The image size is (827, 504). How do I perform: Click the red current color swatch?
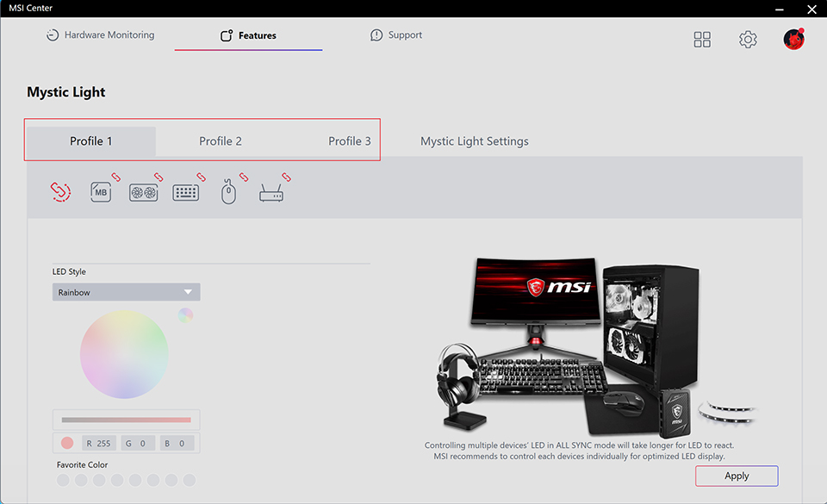(x=67, y=444)
